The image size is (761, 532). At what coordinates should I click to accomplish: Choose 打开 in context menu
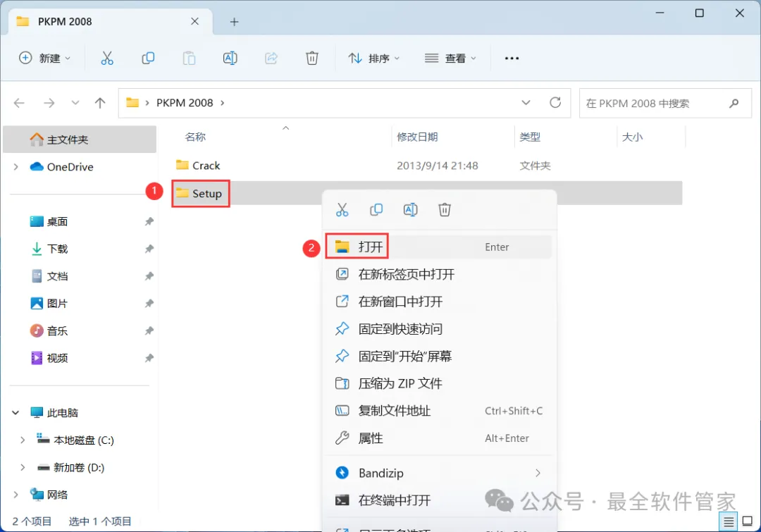coord(439,247)
